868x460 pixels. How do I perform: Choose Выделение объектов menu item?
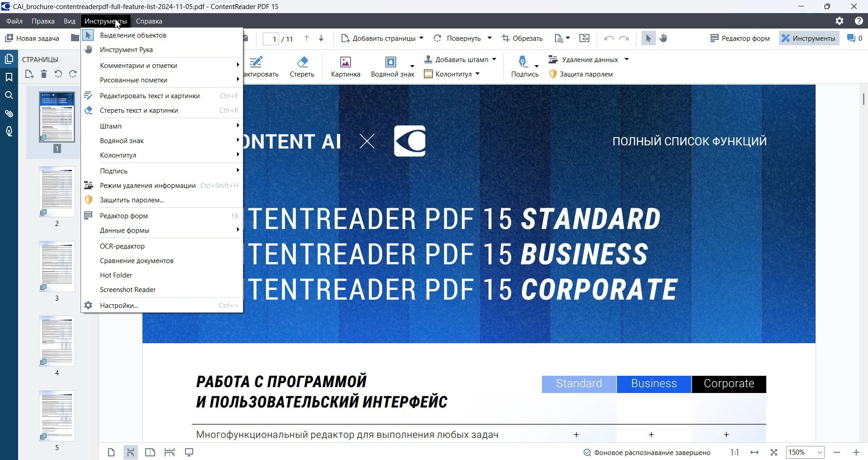162,35
